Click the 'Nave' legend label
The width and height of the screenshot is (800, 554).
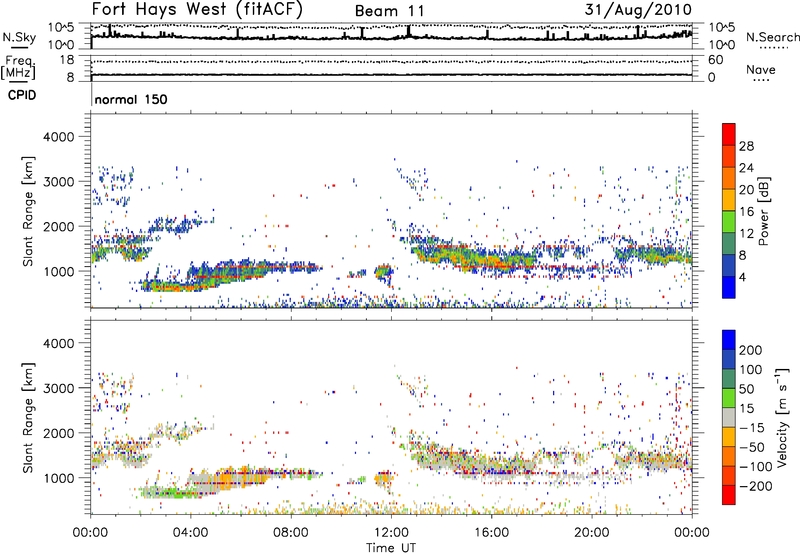pos(761,69)
